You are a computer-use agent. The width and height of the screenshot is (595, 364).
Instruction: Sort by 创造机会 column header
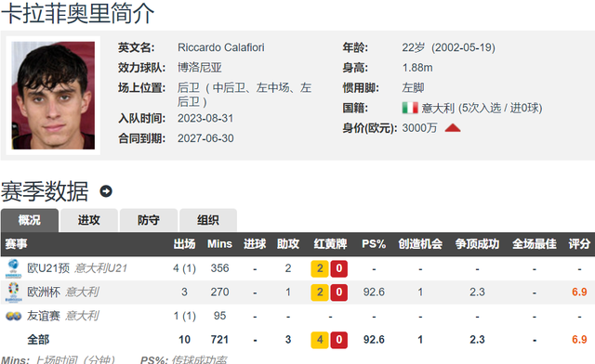420,244
